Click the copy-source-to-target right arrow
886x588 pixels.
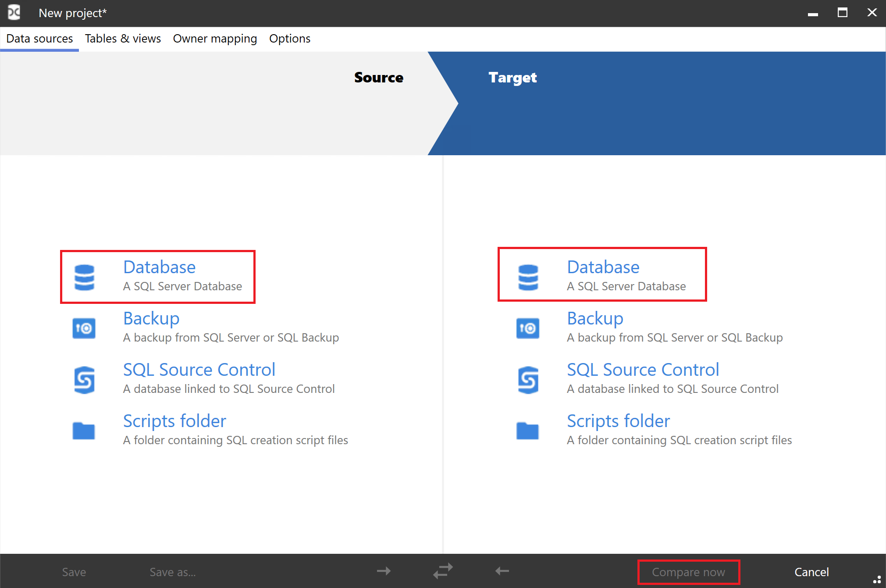pyautogui.click(x=384, y=571)
